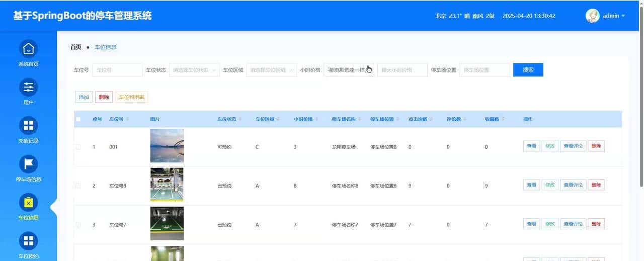Screen dimensions: 644x261
Task: Click the admin avatar picture
Action: point(593,16)
